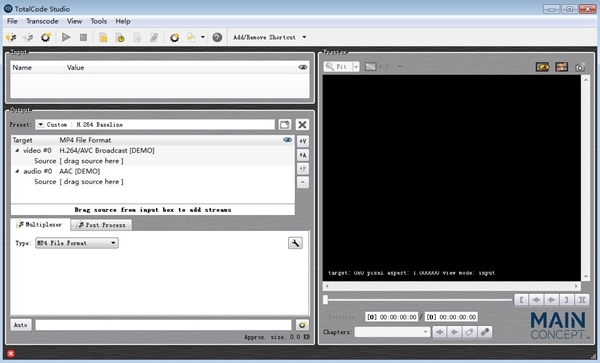Select the video Source drag source row
The image size is (600, 363).
[153, 161]
